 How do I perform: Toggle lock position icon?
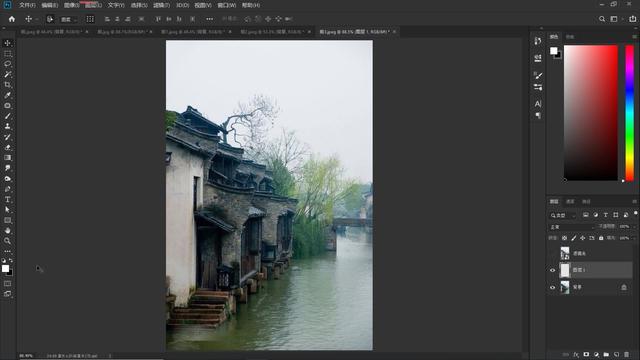pyautogui.click(x=582, y=238)
